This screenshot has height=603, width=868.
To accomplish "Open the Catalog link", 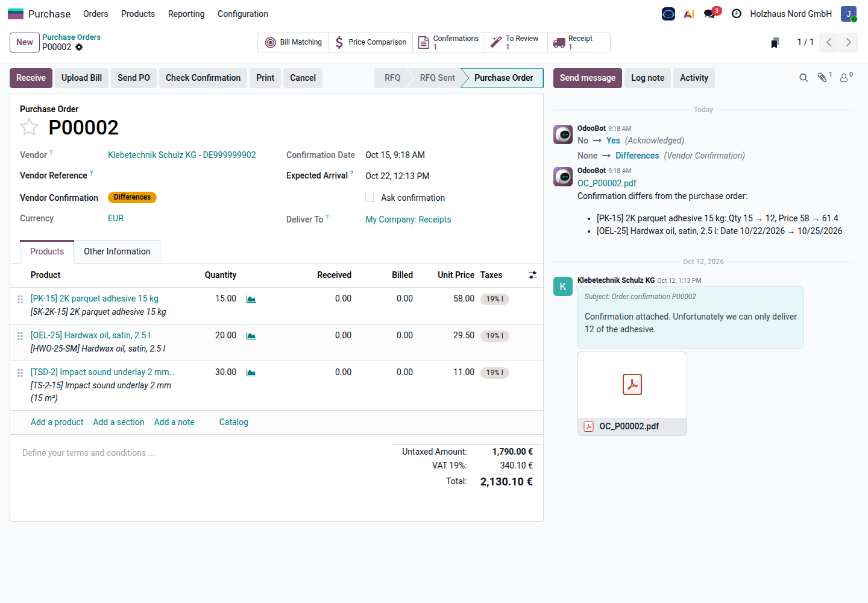I will point(234,422).
